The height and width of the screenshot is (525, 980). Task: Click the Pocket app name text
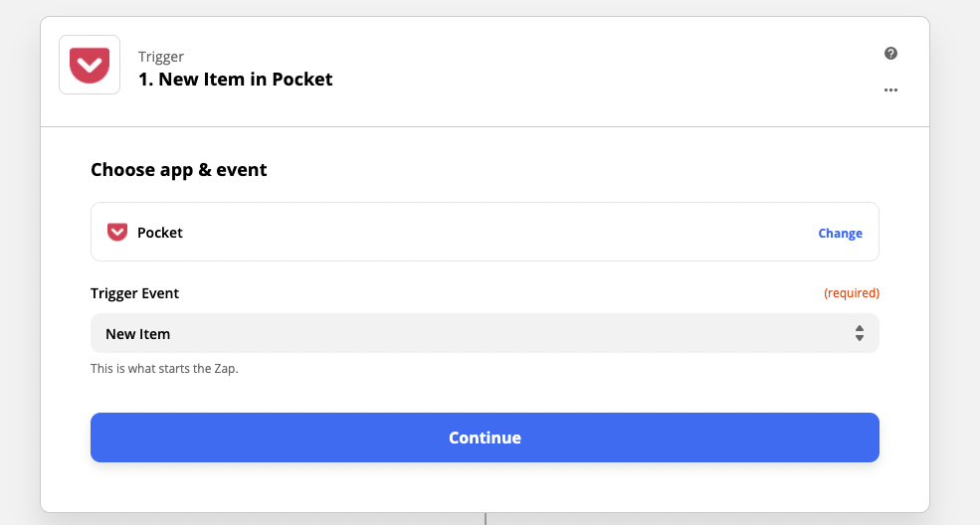pyautogui.click(x=160, y=233)
